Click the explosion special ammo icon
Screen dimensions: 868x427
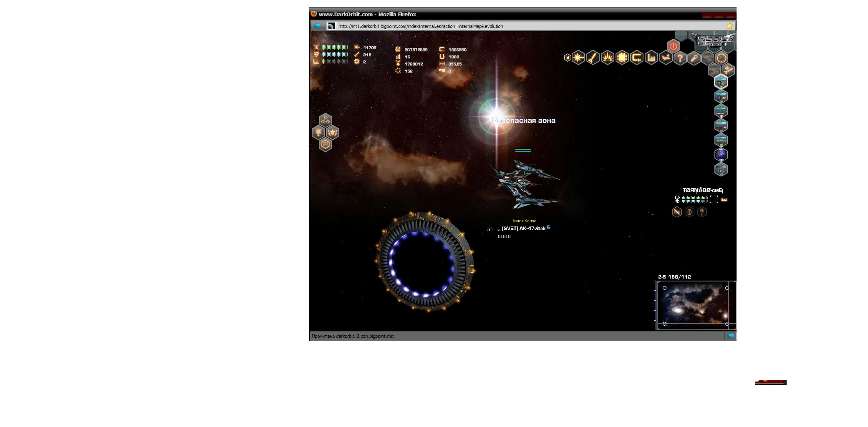pyautogui.click(x=608, y=58)
